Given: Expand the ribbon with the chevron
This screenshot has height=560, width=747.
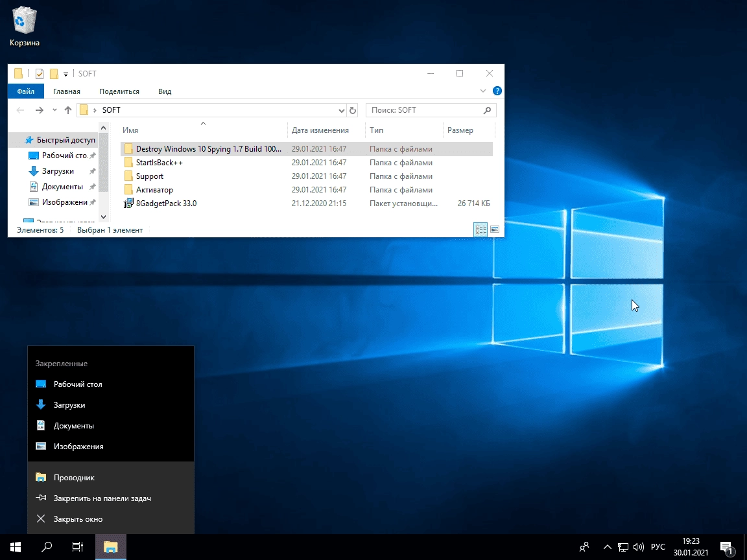Looking at the screenshot, I should pos(482,91).
